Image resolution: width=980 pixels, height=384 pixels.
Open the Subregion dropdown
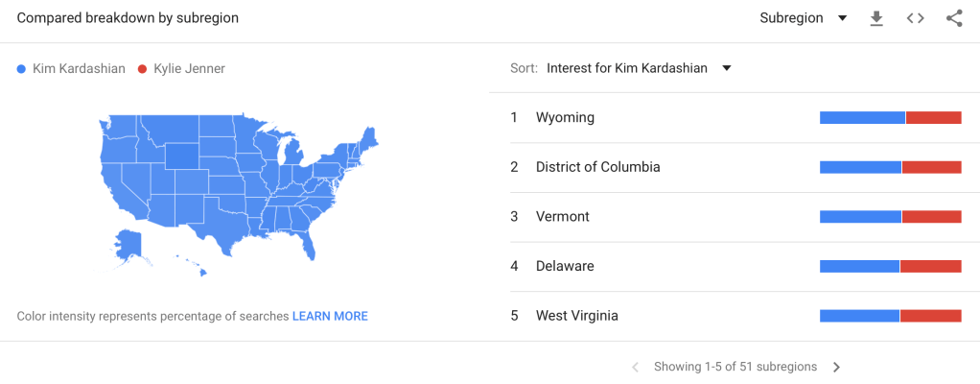coord(803,18)
